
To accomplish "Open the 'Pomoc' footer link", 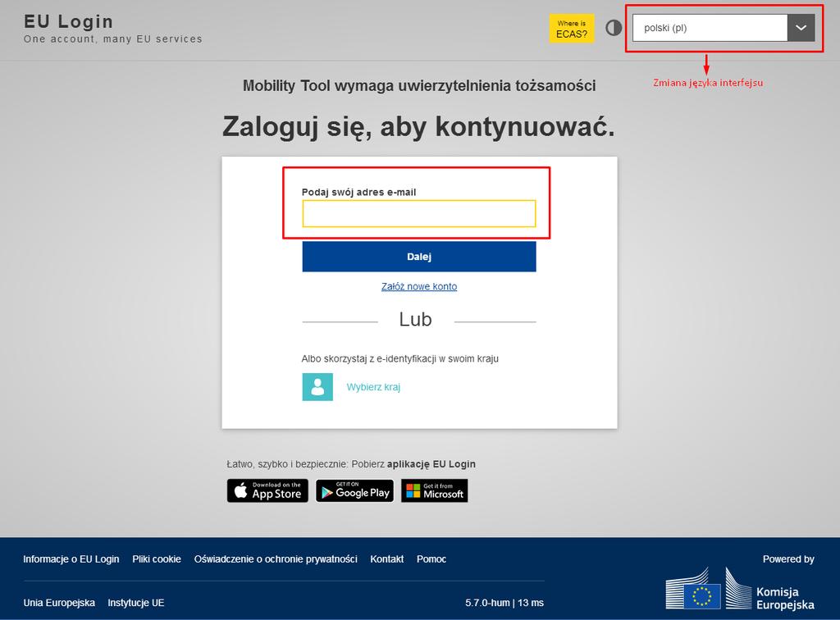I will click(x=431, y=559).
